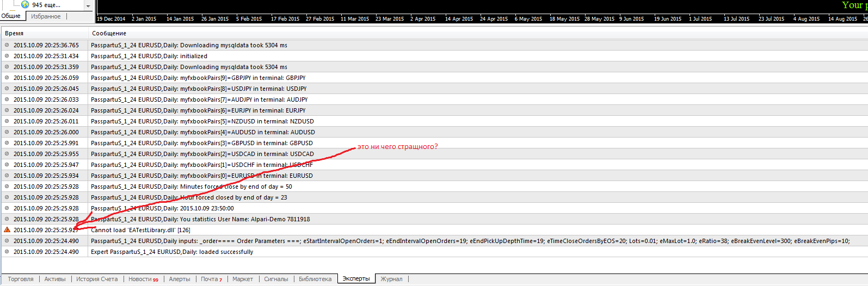
Task: Select the Эксперты tab
Action: (x=356, y=279)
